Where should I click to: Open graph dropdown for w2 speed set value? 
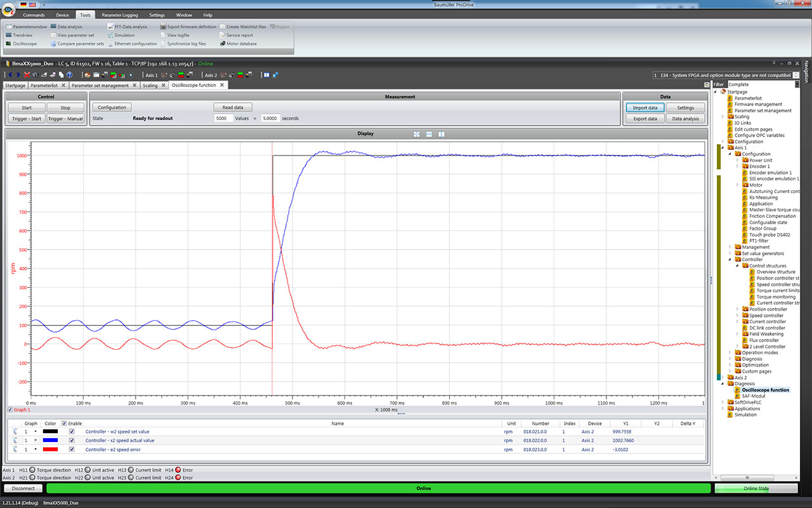(36, 431)
